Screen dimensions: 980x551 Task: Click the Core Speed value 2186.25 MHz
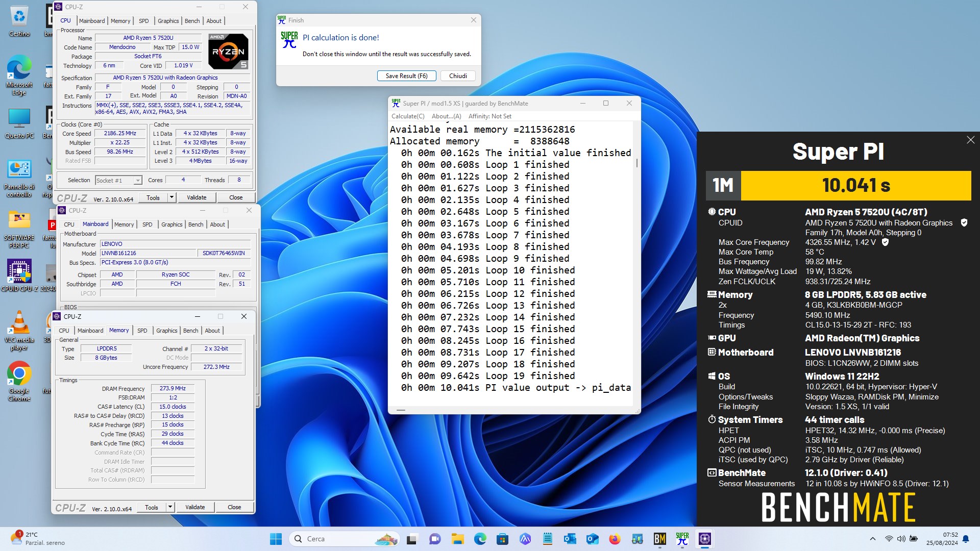(120, 134)
